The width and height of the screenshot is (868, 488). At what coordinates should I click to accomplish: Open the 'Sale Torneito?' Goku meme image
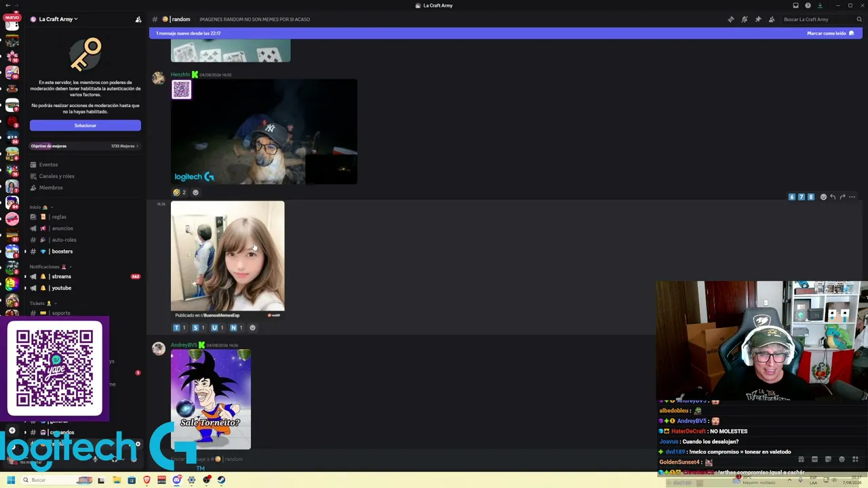click(x=211, y=399)
